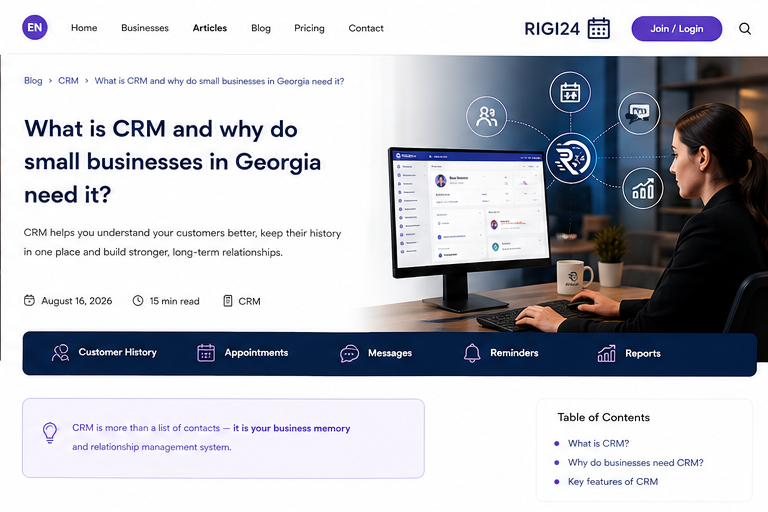Click the calendar icon beside August 16, 2026

[x=29, y=300]
